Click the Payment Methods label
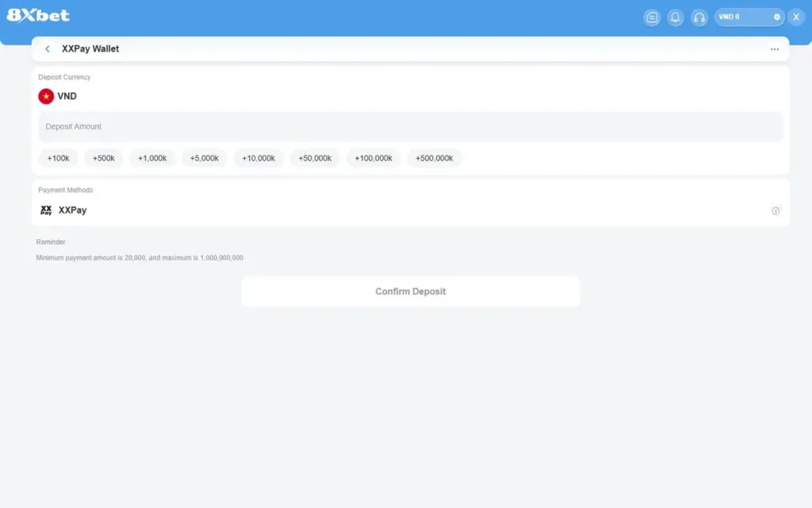The image size is (812, 508). click(65, 190)
